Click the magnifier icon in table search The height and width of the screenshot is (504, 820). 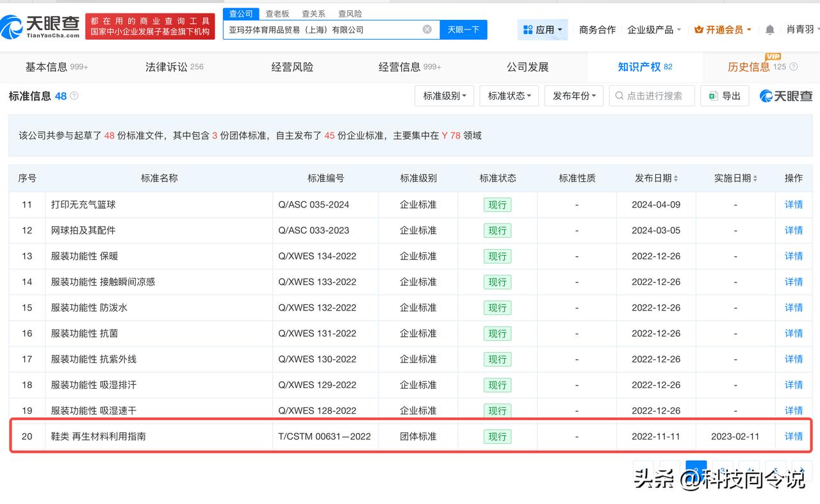click(x=619, y=96)
